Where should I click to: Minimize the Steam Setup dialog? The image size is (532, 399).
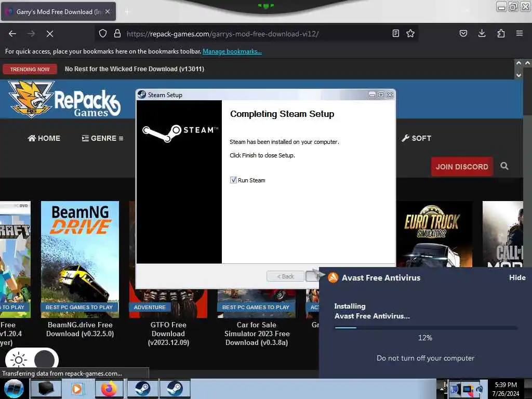tap(372, 95)
